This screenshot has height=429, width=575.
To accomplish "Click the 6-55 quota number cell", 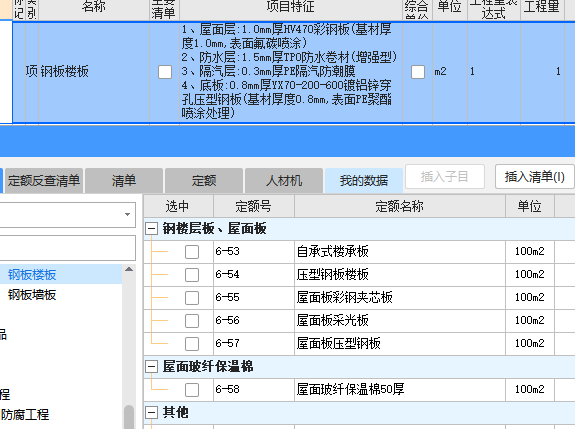I will click(x=254, y=298).
